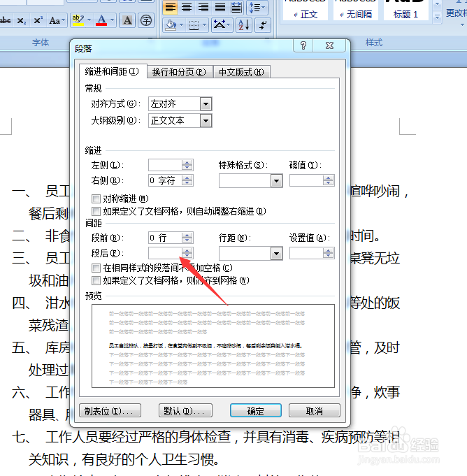This screenshot has width=467, height=476.
Task: Click 更改样式 change styles button
Action: (456, 13)
